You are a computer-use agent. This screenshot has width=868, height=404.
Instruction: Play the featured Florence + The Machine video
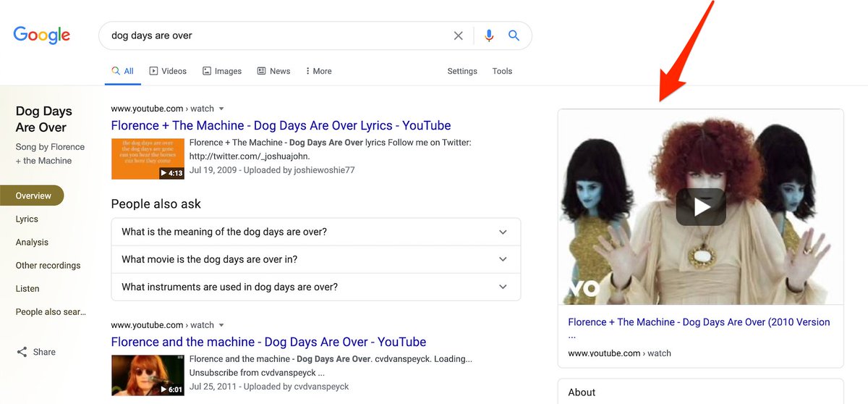[701, 207]
